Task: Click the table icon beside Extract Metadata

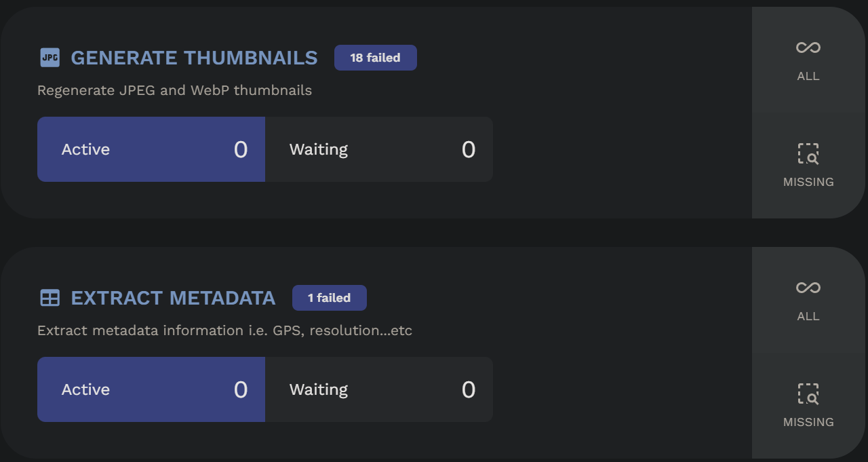Action: coord(50,298)
